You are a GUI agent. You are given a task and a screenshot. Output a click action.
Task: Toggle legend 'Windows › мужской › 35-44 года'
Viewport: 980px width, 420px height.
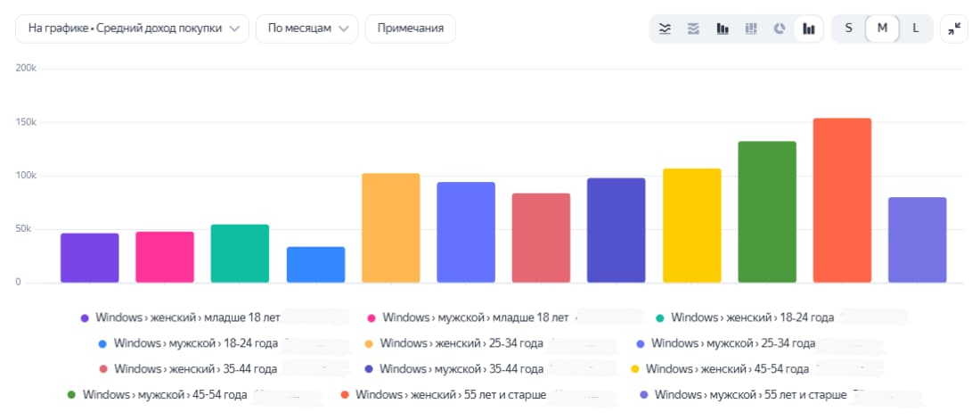coord(453,369)
